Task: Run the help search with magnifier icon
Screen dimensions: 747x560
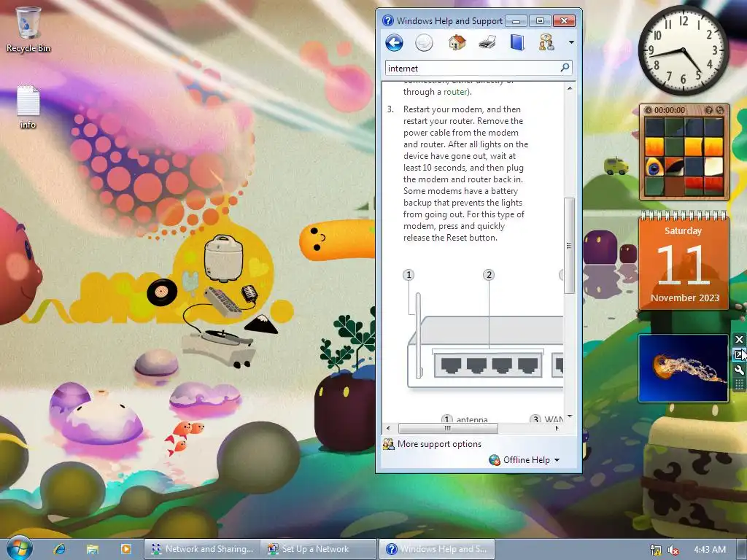Action: click(x=565, y=68)
